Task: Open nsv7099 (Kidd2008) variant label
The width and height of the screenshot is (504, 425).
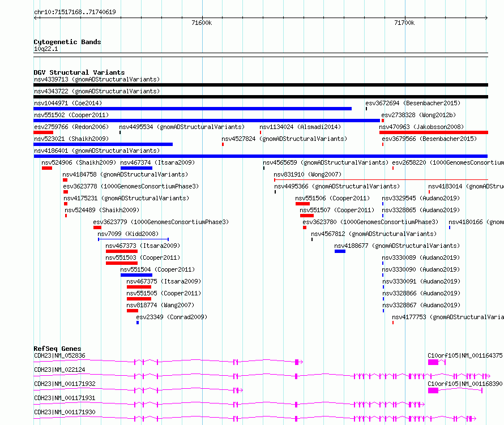Action: point(128,234)
